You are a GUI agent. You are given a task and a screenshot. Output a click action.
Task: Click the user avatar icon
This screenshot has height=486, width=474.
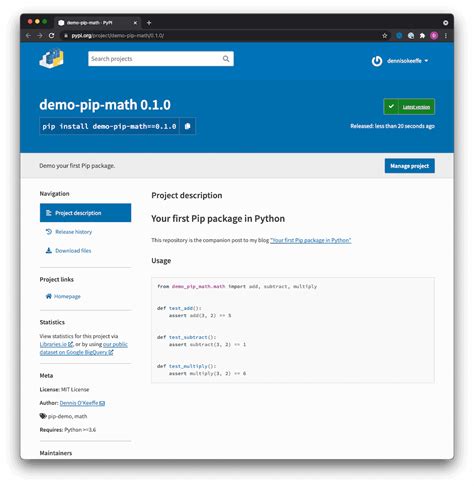[x=377, y=61]
